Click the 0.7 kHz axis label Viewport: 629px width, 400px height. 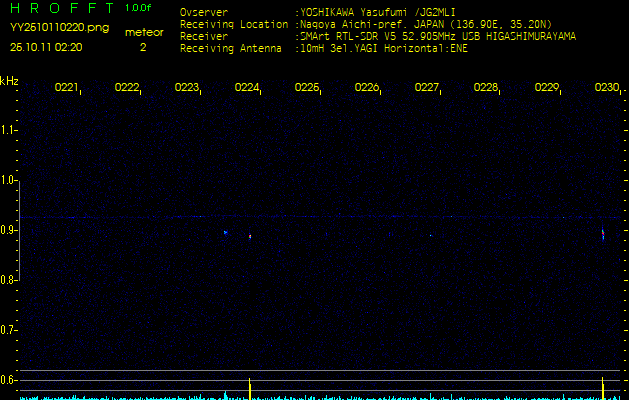point(7,330)
